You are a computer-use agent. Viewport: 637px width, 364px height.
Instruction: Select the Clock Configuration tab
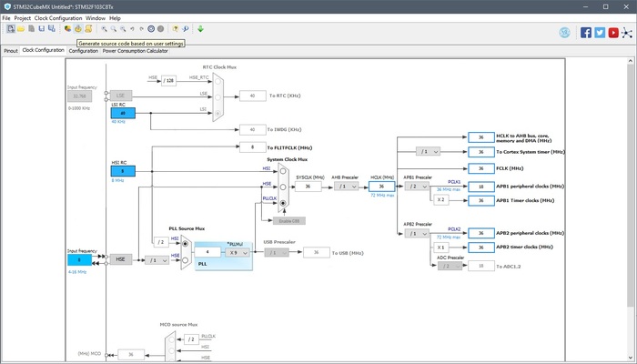click(43, 50)
